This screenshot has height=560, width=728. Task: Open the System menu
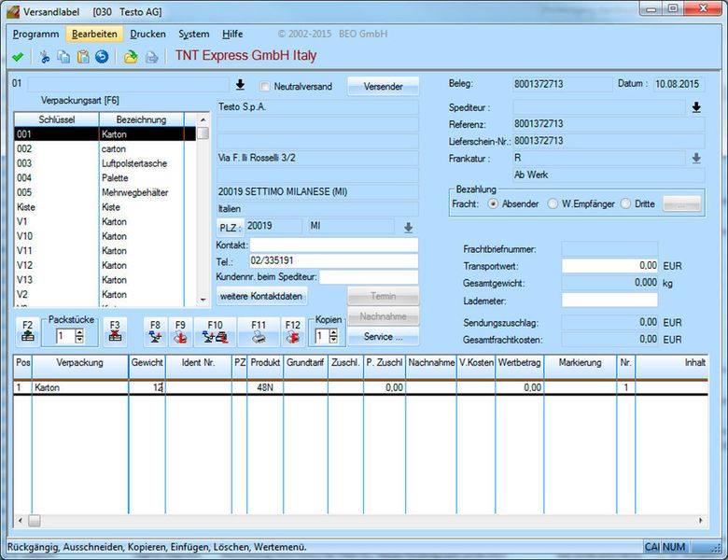(x=194, y=34)
